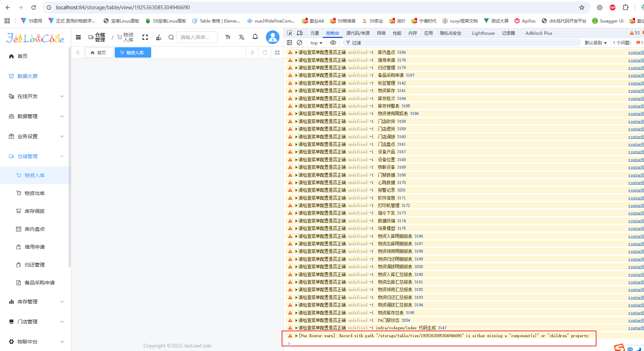Click the menu search input field
Viewport: 644px width, 351px height.
point(197,37)
